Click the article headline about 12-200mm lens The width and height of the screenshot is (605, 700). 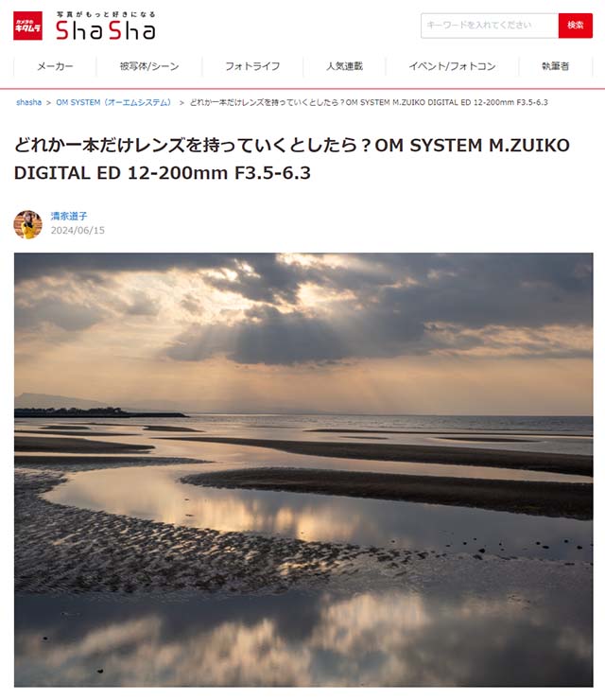click(x=292, y=159)
